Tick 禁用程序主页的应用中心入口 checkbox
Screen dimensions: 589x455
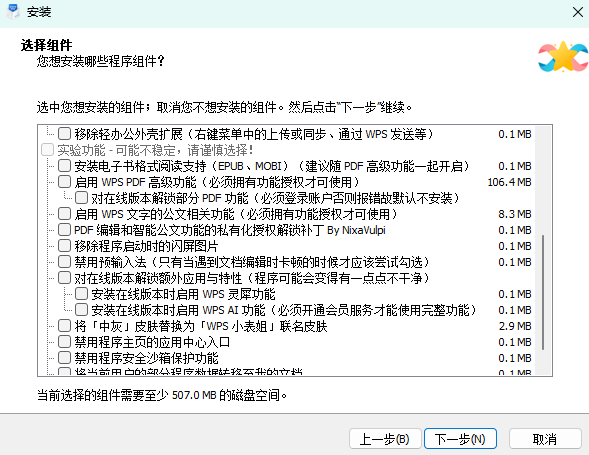tap(64, 342)
